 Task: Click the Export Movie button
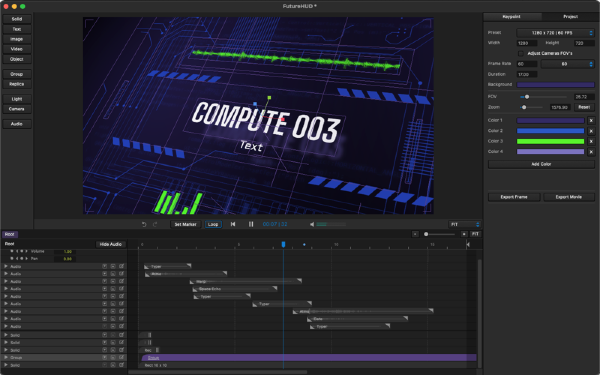[569, 197]
